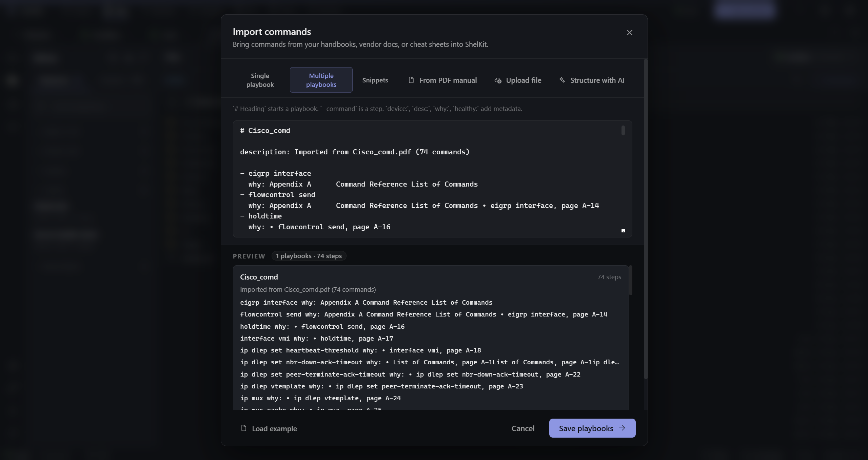Switch to the Upload file tab
The image size is (868, 460).
(x=518, y=80)
